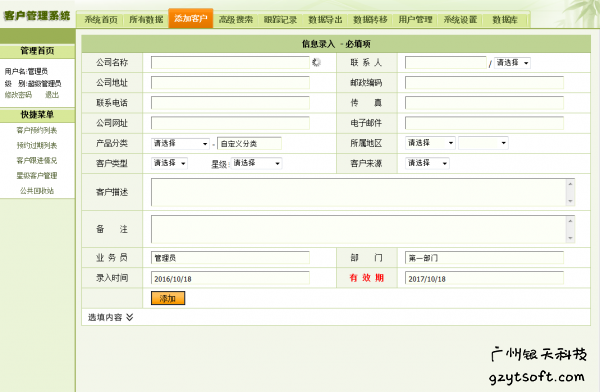
Task: Click the red 有效期 label
Action: (x=367, y=278)
